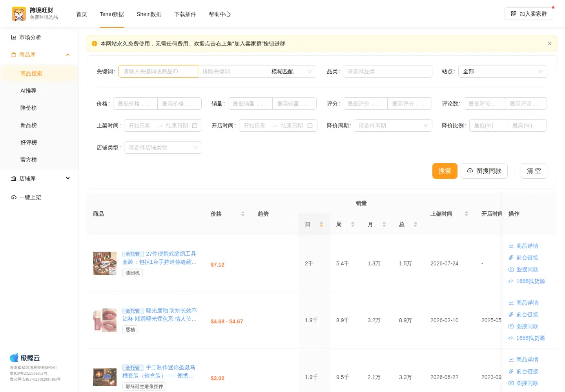This screenshot has height=392, width=565.
Task: Click the 店铺库 building icon in sidebar
Action: tap(14, 178)
